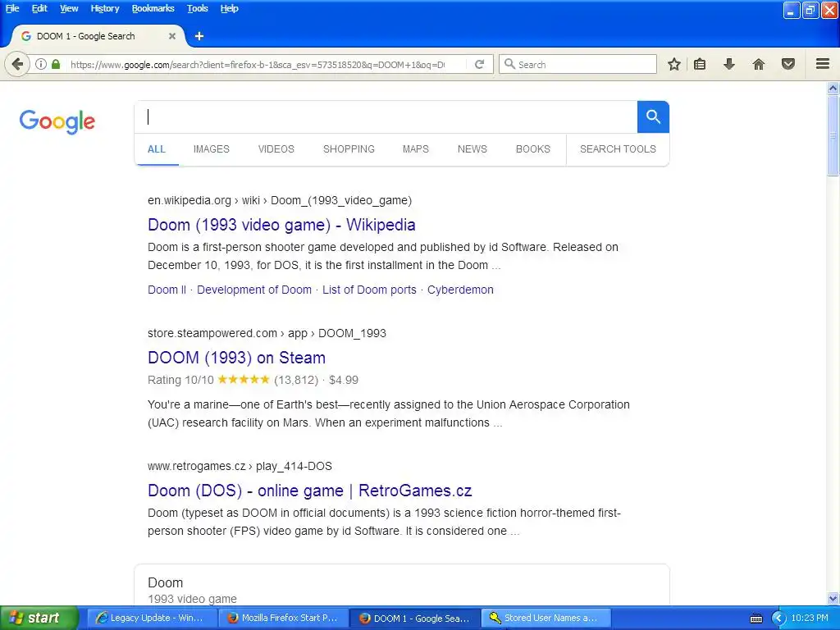
Task: Open the List of Doom ports sublink
Action: point(369,290)
